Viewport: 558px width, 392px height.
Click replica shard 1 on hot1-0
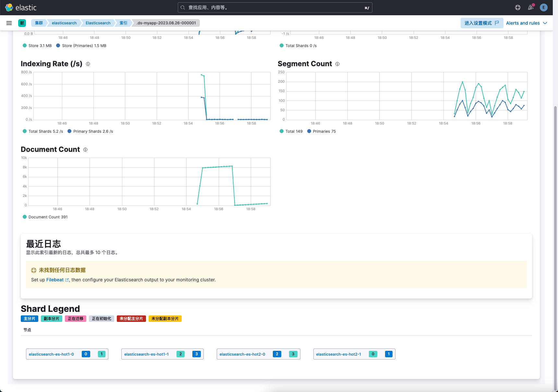pyautogui.click(x=102, y=354)
